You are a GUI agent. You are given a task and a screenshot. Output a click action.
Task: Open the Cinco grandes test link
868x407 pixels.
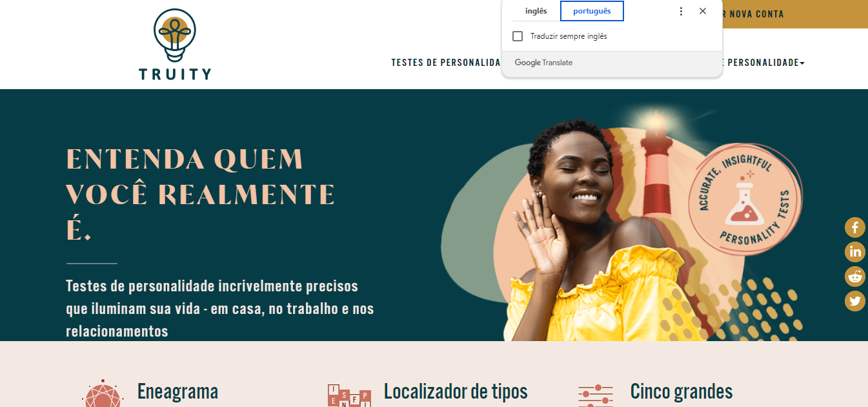click(x=681, y=391)
